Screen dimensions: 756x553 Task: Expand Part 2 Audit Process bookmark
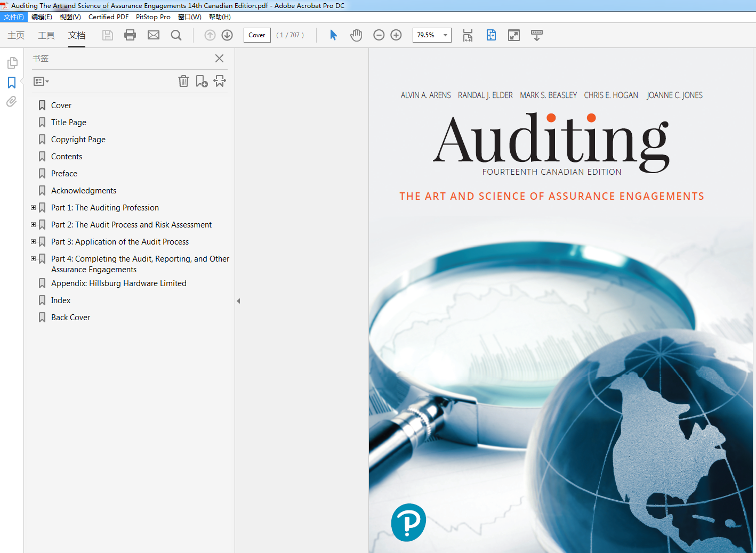(x=33, y=225)
